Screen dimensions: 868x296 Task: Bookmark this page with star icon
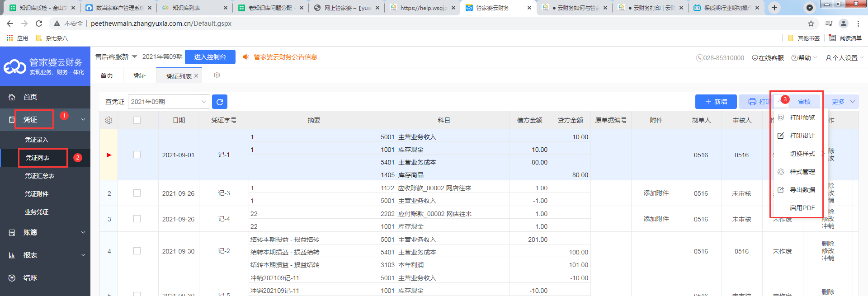(811, 23)
